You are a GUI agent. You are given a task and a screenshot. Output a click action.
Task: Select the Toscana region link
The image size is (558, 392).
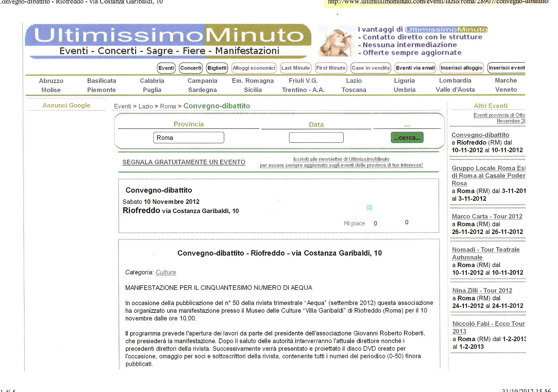354,90
